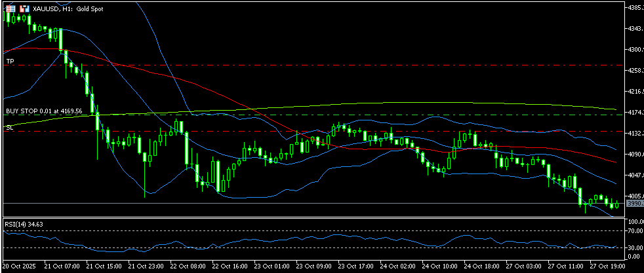644x273 pixels.
Task: Select the TP level label
Action: [9, 61]
